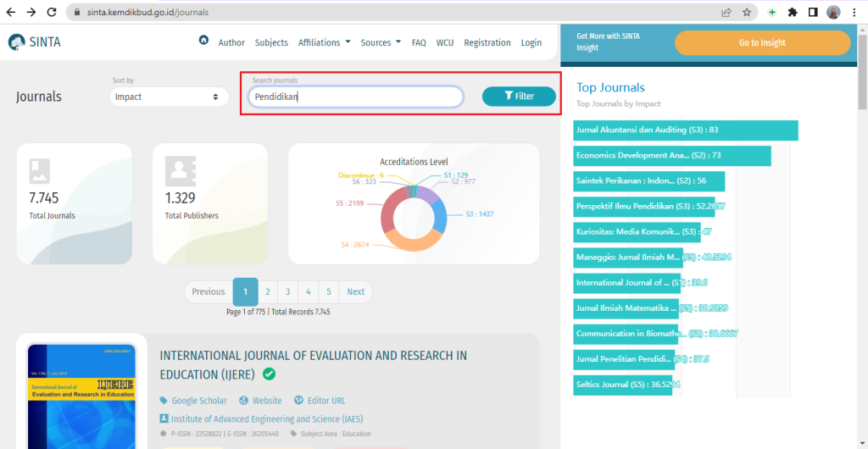
Task: Open the IJERE Google Scholar link
Action: point(193,401)
